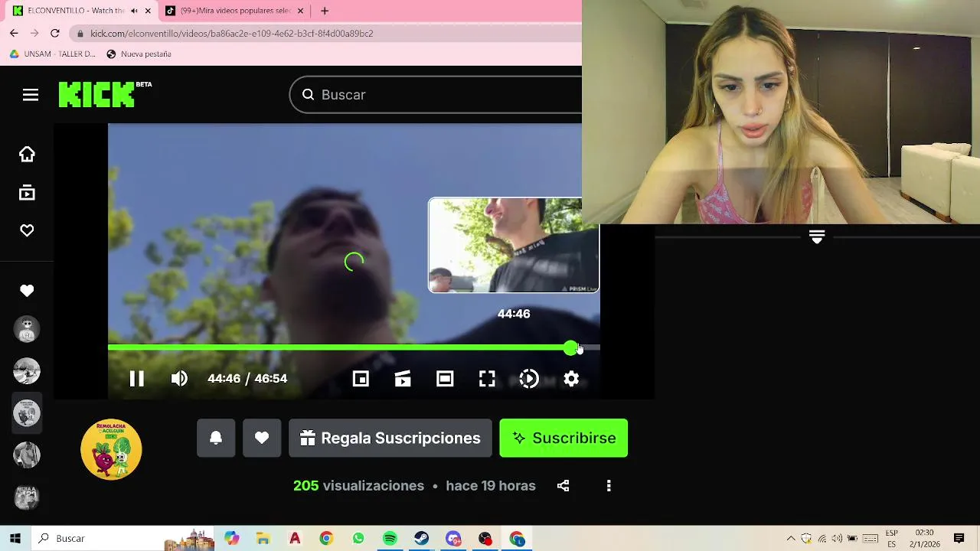Image resolution: width=980 pixels, height=551 pixels.
Task: Switch to the ELCONVENTILLO browser tab
Action: (75, 11)
